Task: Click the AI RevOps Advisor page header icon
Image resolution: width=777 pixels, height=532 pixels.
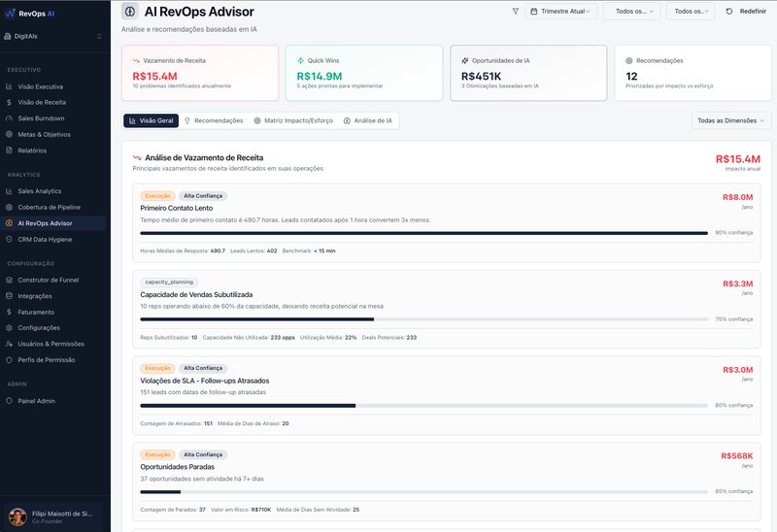Action: tap(130, 11)
